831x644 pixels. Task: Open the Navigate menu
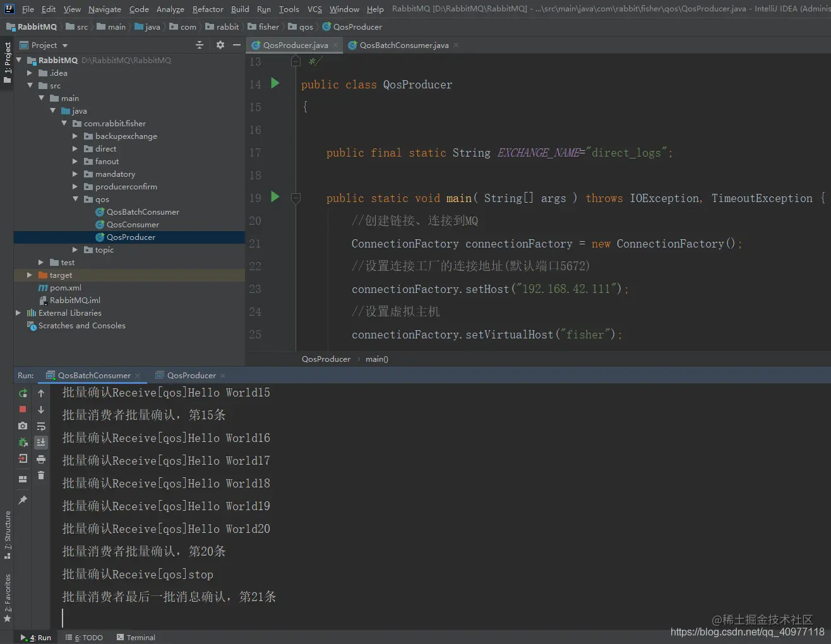(x=105, y=9)
